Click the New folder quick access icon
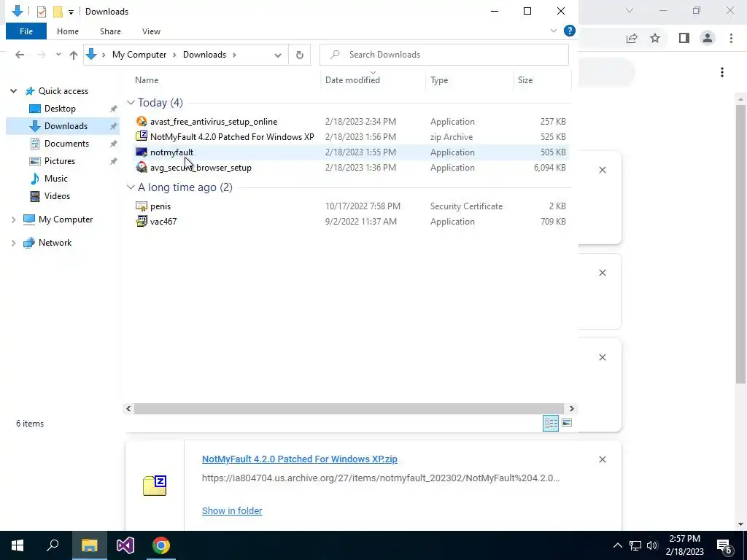 (58, 12)
